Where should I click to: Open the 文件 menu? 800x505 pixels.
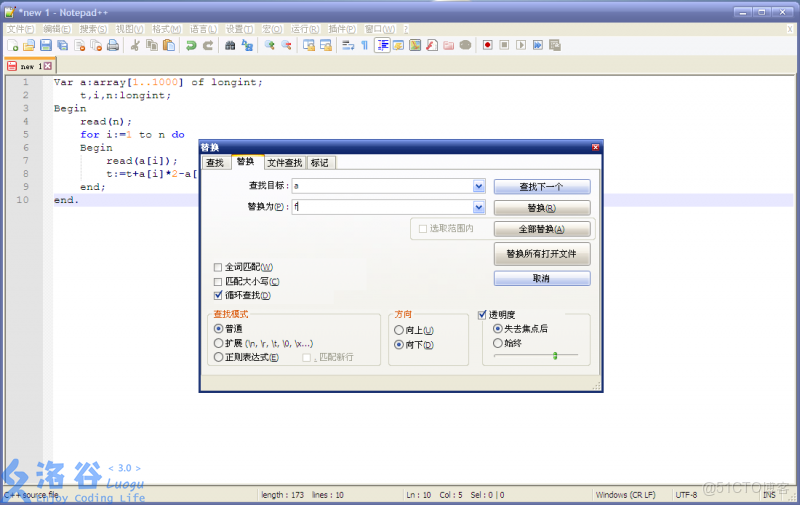(20, 29)
